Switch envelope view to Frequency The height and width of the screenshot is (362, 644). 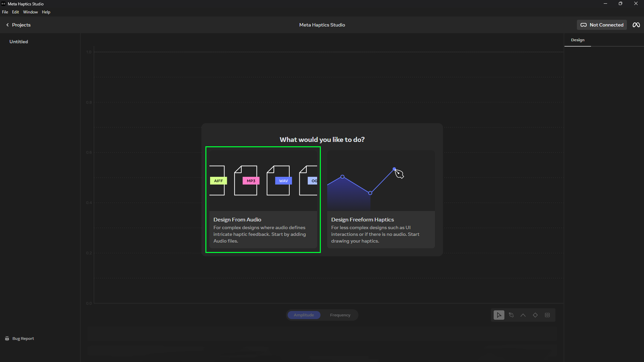[x=340, y=315]
